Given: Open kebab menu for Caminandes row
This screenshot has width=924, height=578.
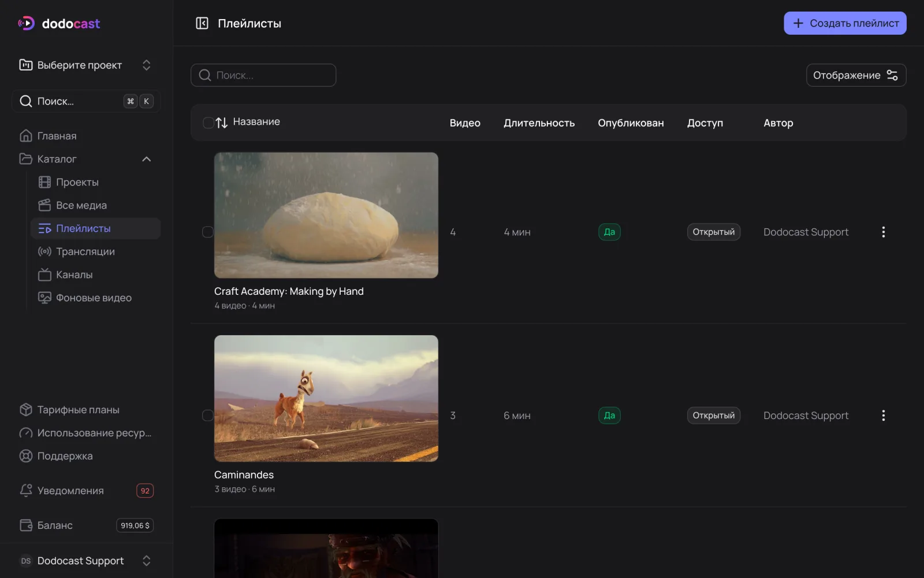Looking at the screenshot, I should pyautogui.click(x=883, y=416).
